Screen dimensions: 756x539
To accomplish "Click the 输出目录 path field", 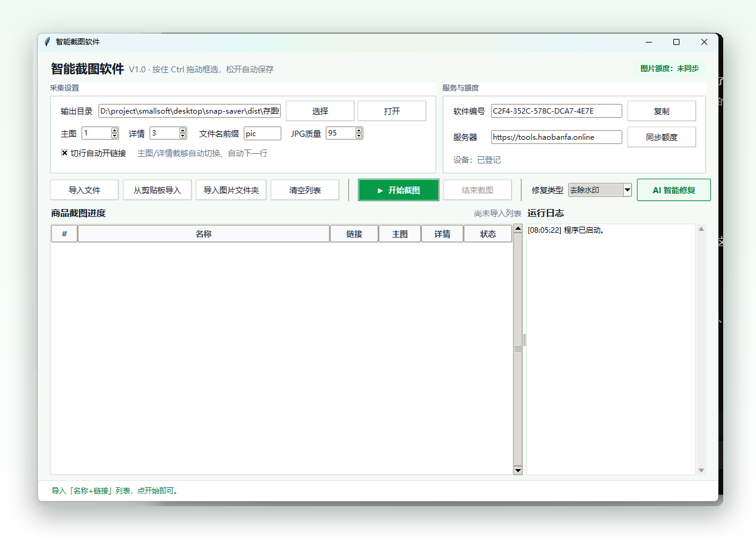I will pyautogui.click(x=190, y=111).
